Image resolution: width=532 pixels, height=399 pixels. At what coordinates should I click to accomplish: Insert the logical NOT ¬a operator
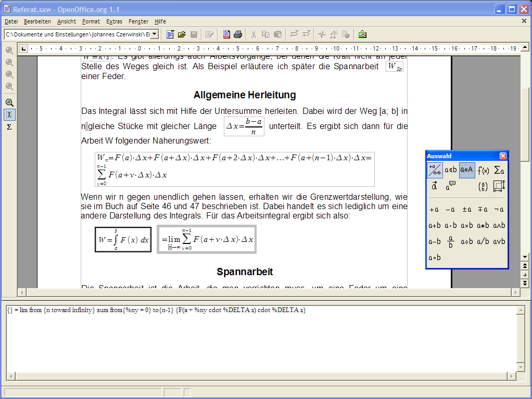click(x=499, y=210)
